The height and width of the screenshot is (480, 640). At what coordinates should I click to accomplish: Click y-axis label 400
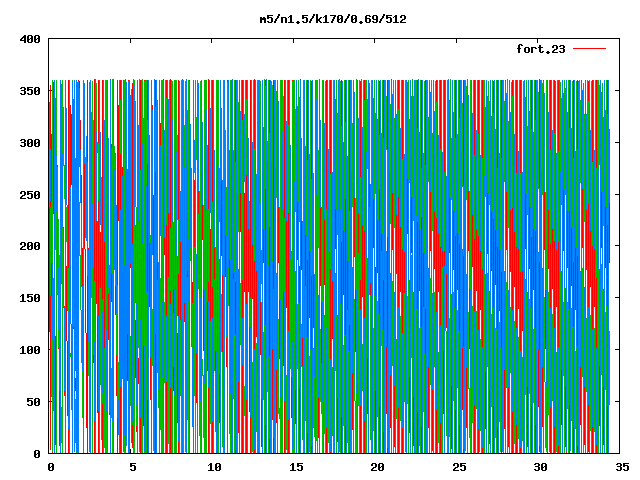30,39
